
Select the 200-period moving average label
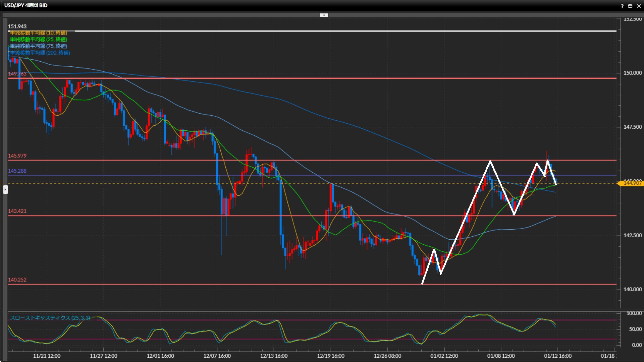pos(40,53)
